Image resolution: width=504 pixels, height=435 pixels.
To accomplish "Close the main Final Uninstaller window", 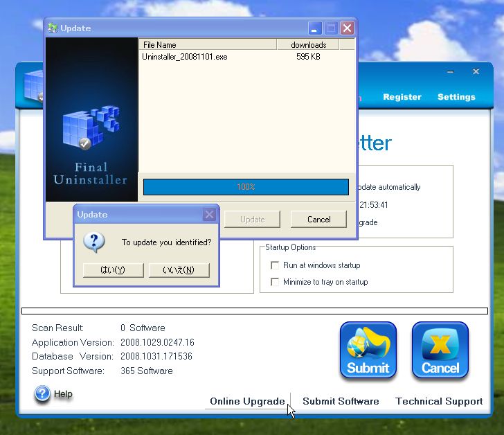I will point(476,71).
